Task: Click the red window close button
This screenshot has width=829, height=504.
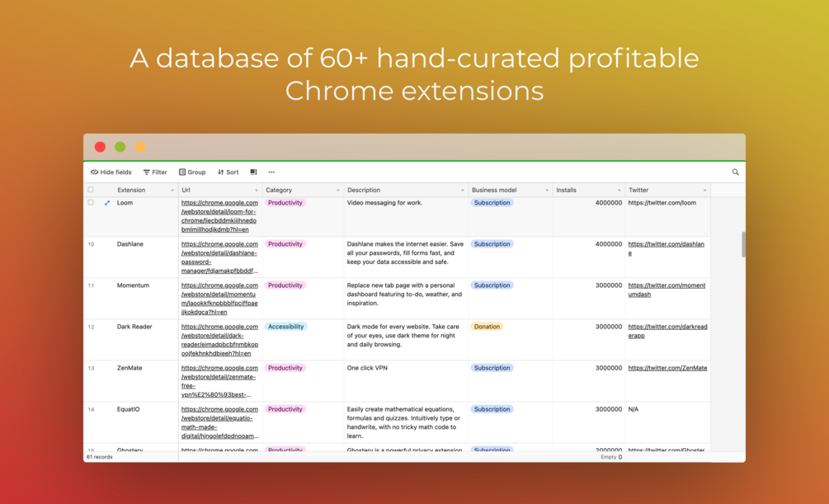Action: coord(100,147)
